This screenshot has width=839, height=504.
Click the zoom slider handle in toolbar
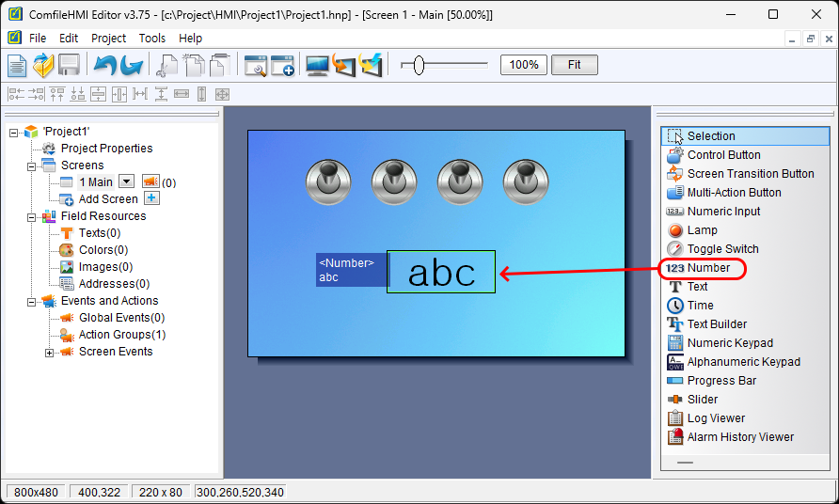pos(419,65)
